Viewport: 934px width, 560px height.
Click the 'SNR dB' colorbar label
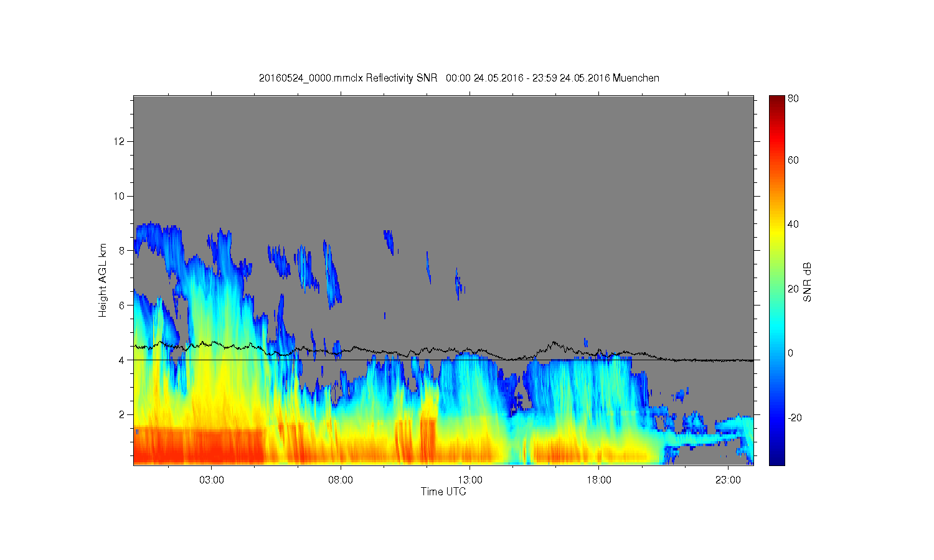pyautogui.click(x=807, y=282)
